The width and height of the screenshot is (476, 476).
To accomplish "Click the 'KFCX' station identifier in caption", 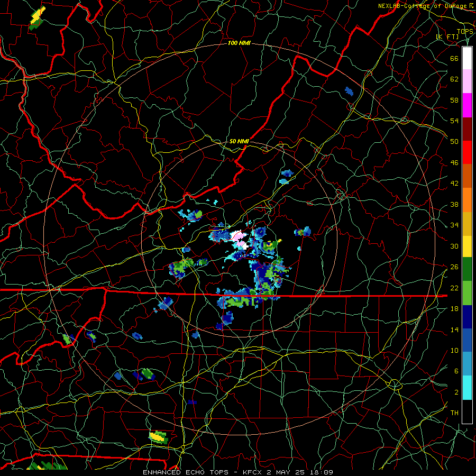I will (253, 472).
